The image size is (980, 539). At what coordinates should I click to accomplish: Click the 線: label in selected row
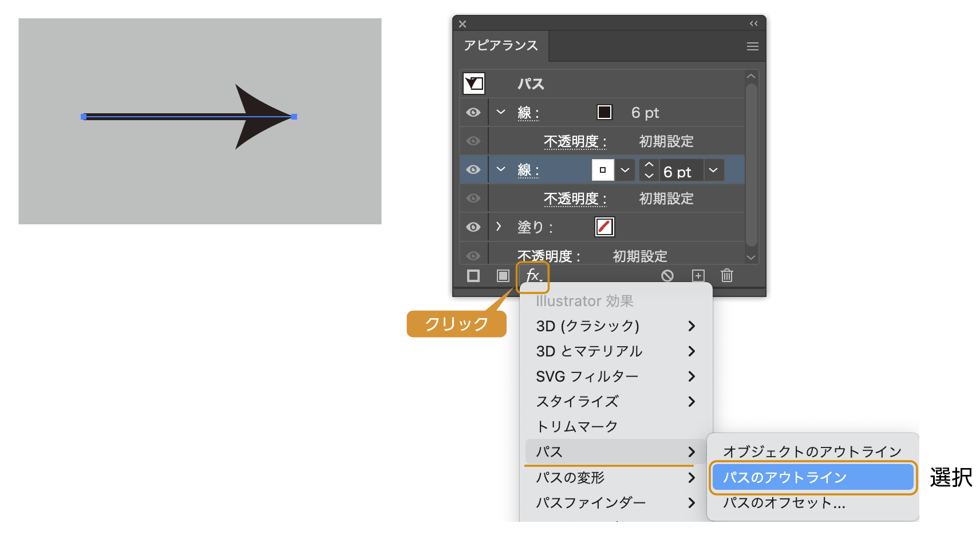tap(528, 170)
